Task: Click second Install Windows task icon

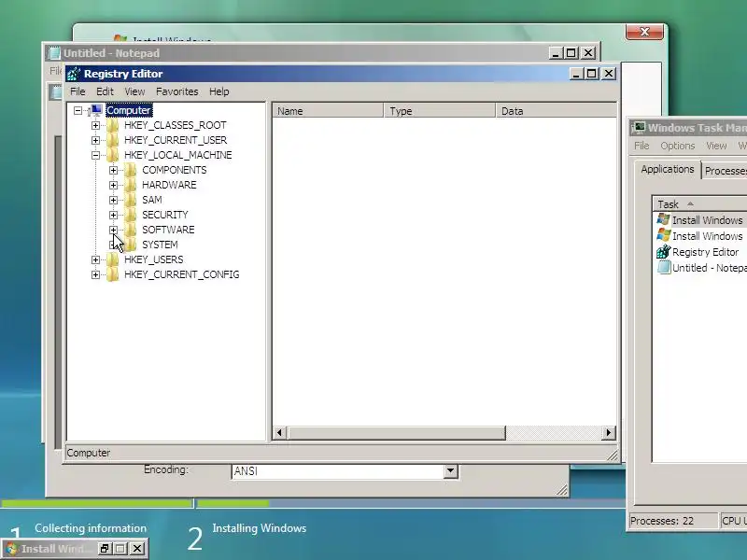Action: pos(663,235)
